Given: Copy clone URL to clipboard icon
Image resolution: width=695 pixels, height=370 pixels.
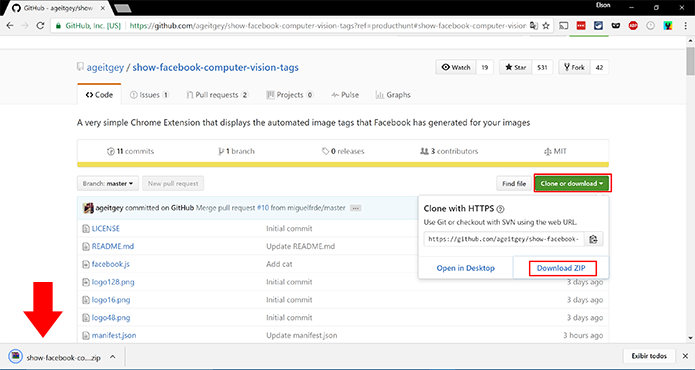Looking at the screenshot, I should tap(593, 239).
